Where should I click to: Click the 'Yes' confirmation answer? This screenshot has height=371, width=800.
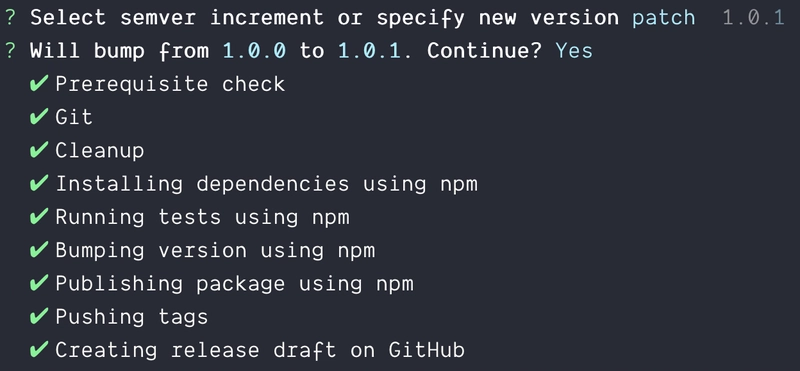574,51
